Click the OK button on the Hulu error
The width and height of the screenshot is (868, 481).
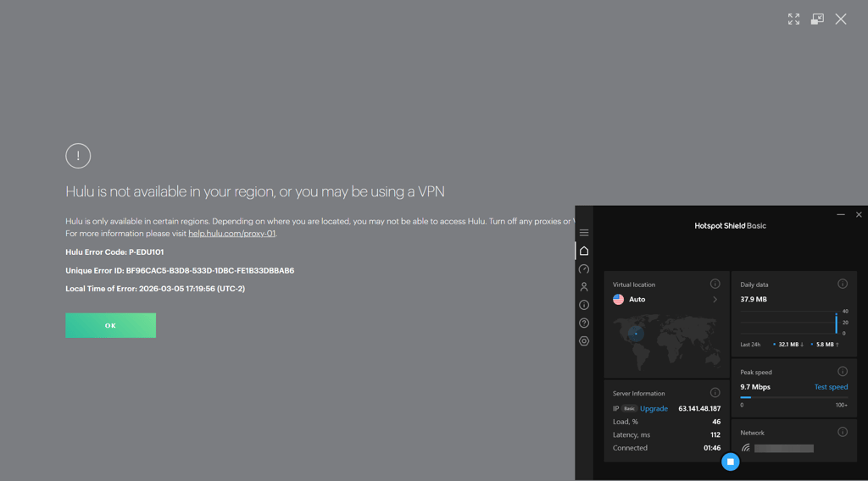pos(111,326)
